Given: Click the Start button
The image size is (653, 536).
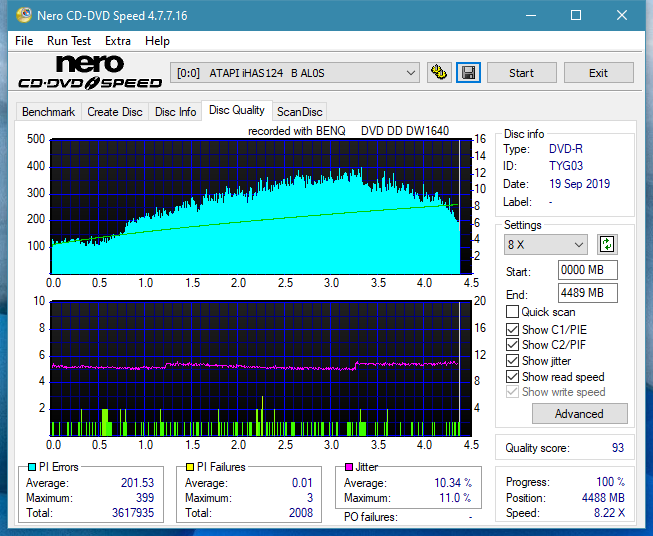Looking at the screenshot, I should click(x=521, y=73).
